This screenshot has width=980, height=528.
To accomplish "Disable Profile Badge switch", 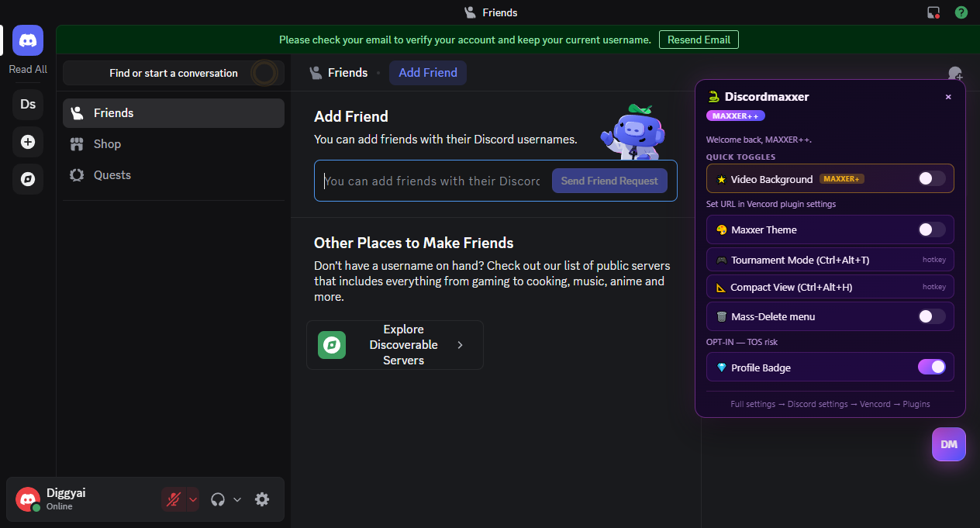I will click(x=932, y=367).
